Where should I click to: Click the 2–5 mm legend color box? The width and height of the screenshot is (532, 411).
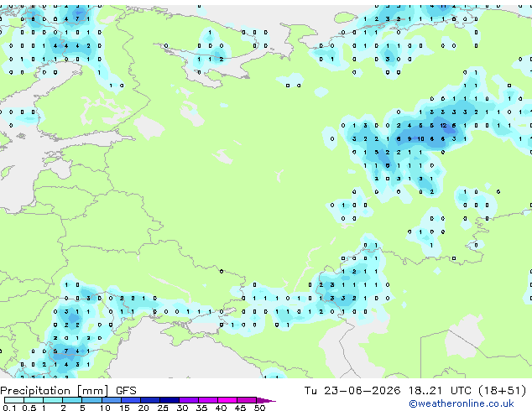tap(72, 400)
